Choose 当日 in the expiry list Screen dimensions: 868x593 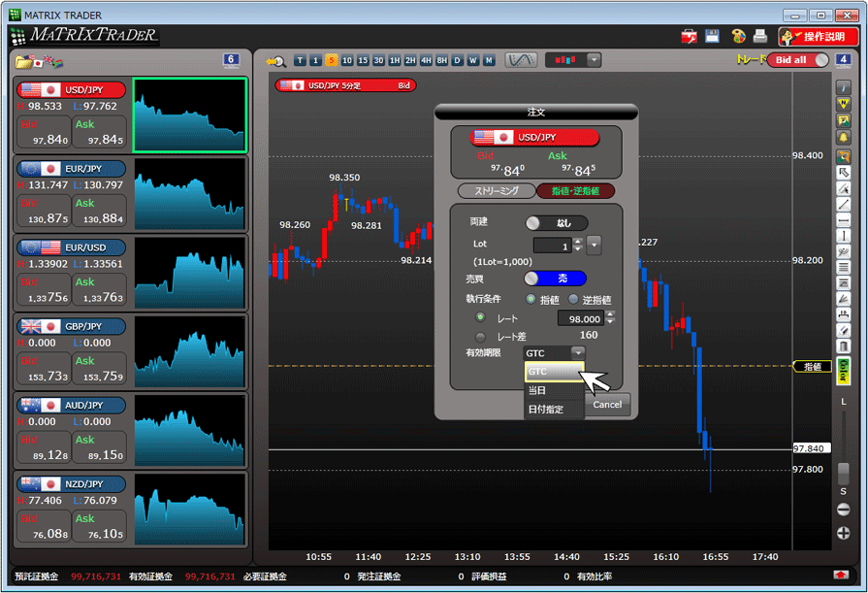point(554,390)
